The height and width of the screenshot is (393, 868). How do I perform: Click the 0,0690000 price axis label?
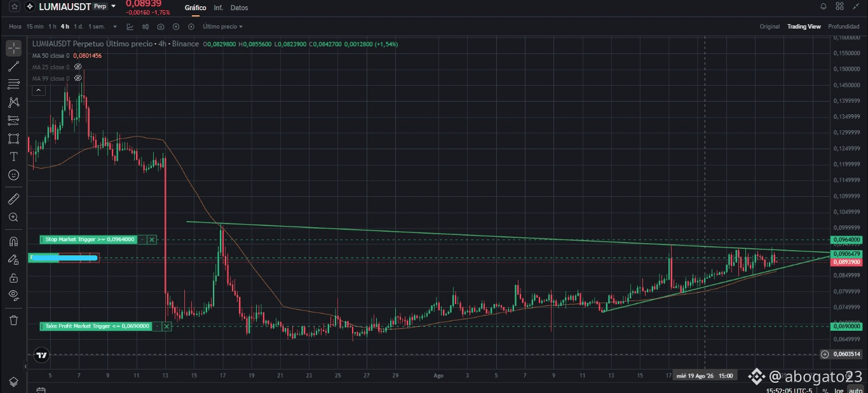coord(846,326)
